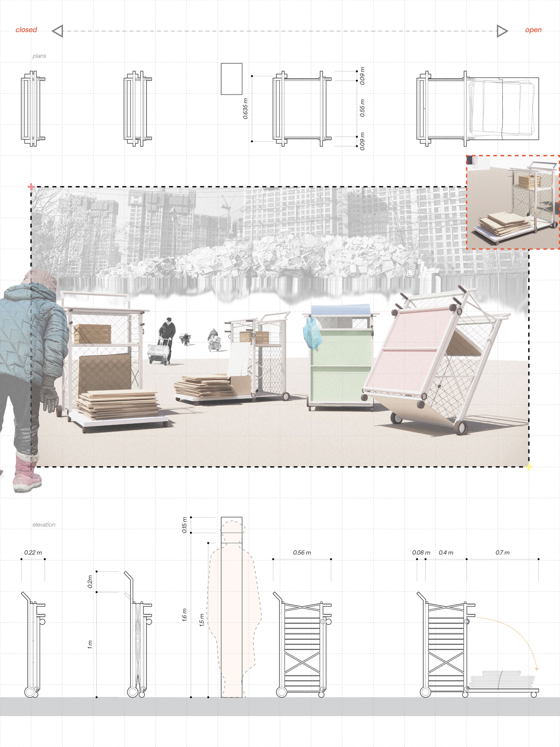Viewport: 560px width, 747px height.
Task: Click the yellow plus marker at render corner
Action: coord(529,467)
